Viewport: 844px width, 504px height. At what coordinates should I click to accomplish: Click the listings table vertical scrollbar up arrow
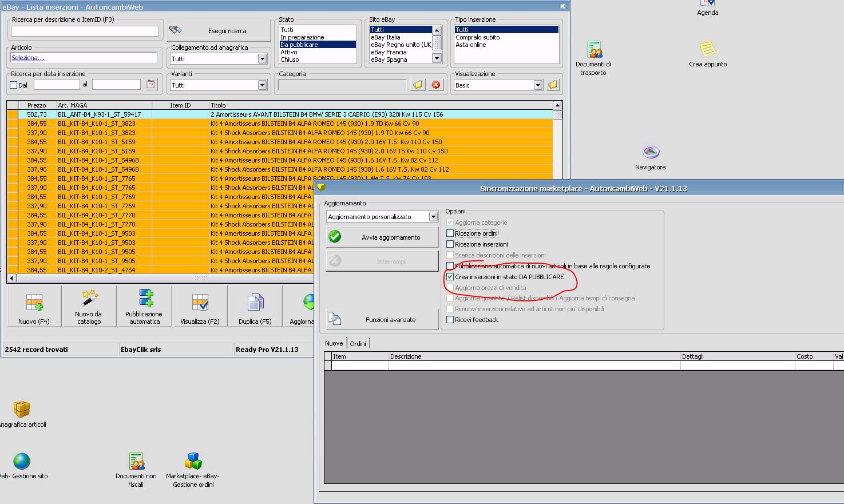(x=558, y=105)
